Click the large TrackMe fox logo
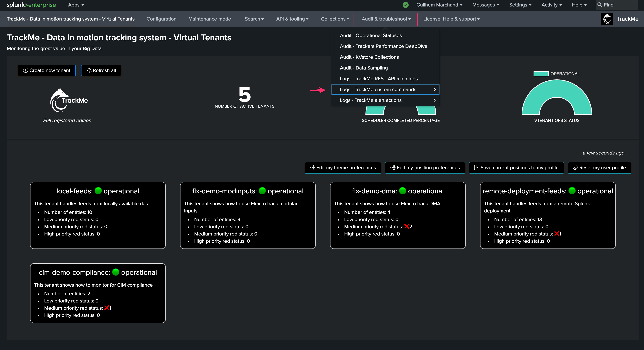This screenshot has width=644, height=350. [x=69, y=100]
